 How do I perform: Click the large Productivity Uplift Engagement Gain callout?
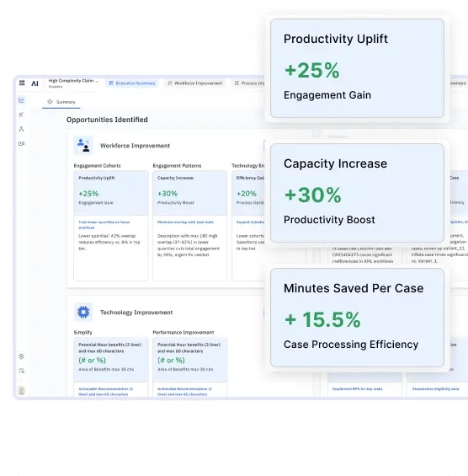point(357,68)
